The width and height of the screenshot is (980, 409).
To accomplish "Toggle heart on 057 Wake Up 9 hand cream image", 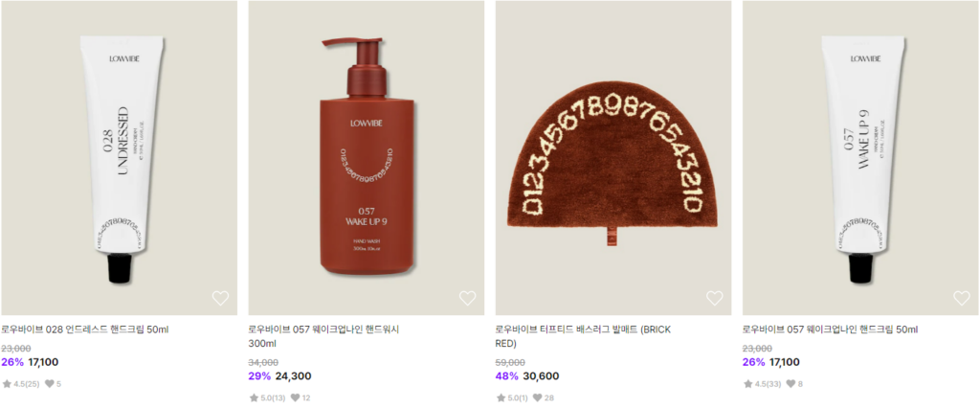I will tap(962, 298).
